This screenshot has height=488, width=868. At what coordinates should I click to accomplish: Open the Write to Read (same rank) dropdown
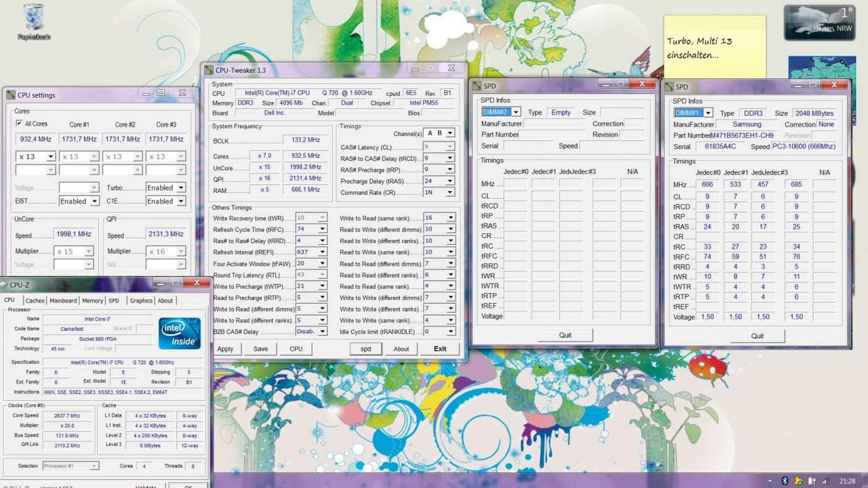coord(451,218)
